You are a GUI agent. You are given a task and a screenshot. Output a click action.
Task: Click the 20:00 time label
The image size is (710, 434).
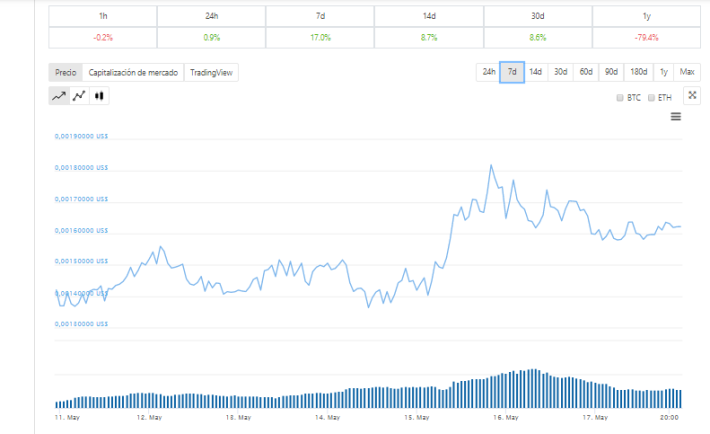pyautogui.click(x=669, y=417)
